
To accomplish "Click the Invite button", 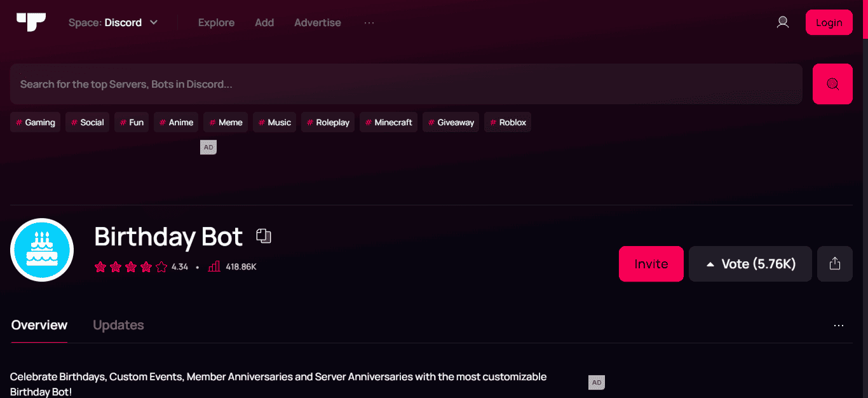I will pyautogui.click(x=651, y=264).
